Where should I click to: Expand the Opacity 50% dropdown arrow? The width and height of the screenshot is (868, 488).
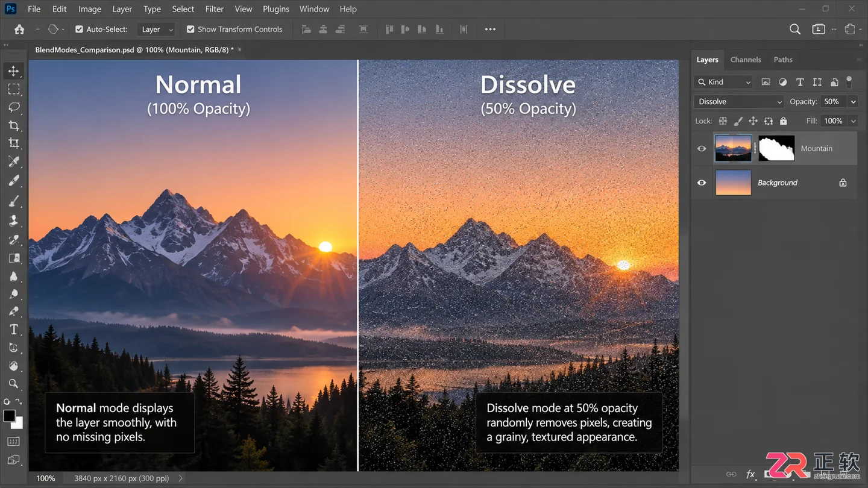[853, 102]
